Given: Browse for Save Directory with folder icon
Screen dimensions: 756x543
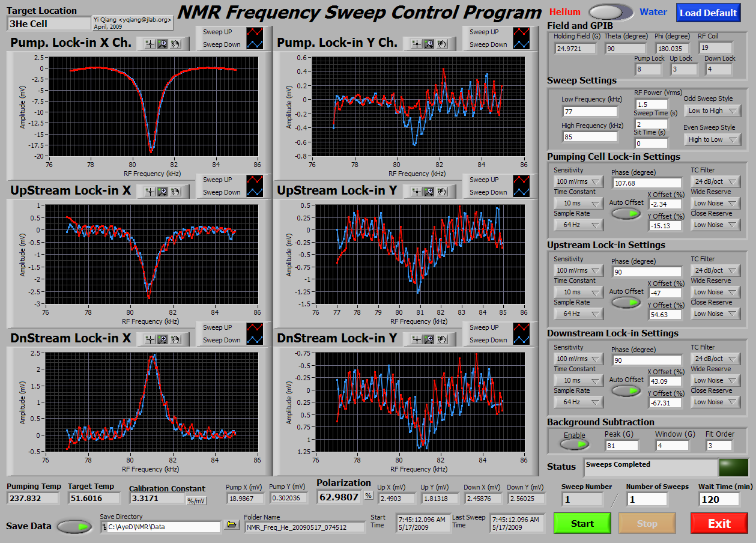Looking at the screenshot, I should tap(231, 526).
